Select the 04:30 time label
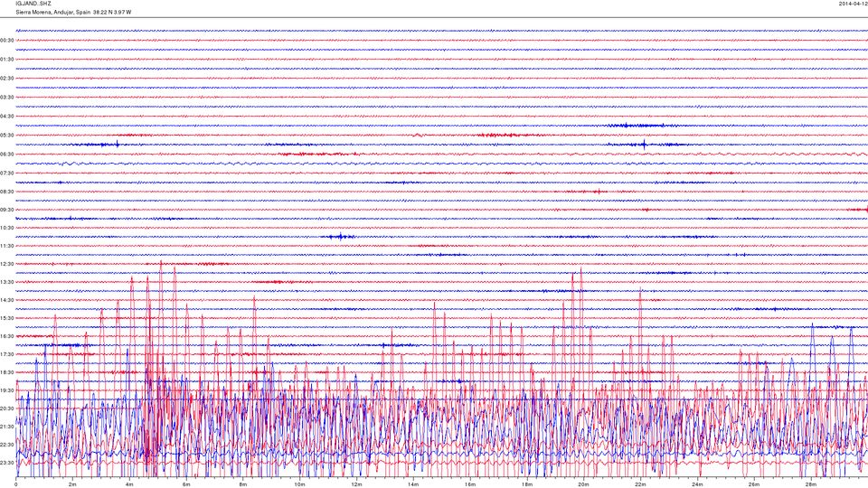 pos(7,117)
